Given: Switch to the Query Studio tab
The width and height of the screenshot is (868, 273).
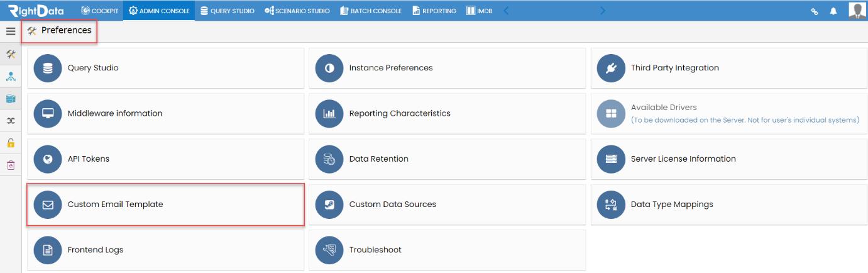Looking at the screenshot, I should [x=227, y=11].
